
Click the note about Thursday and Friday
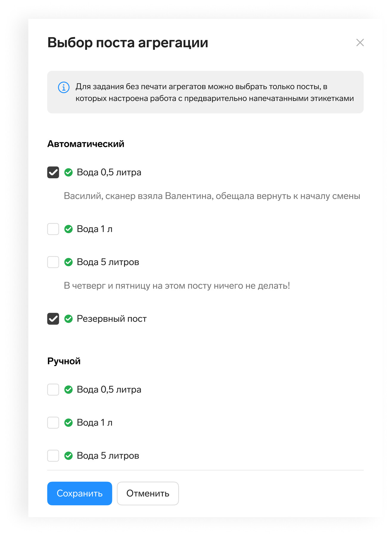pos(177,286)
